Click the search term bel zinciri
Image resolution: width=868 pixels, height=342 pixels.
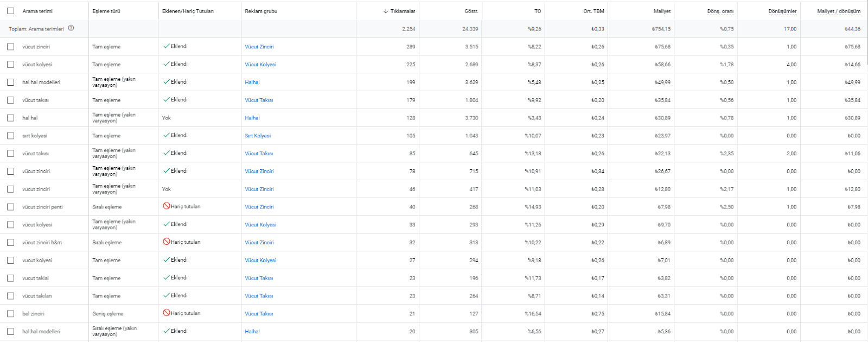[x=33, y=314]
